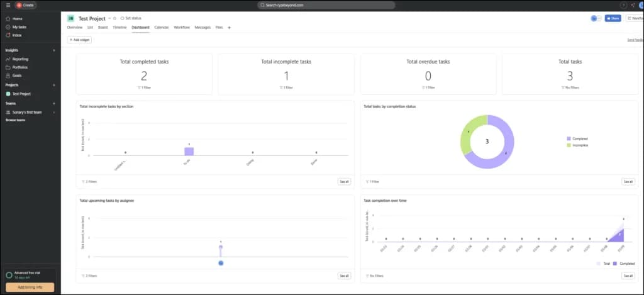Click the Advanced free trial circle icon
Image resolution: width=644 pixels, height=295 pixels.
click(x=9, y=275)
